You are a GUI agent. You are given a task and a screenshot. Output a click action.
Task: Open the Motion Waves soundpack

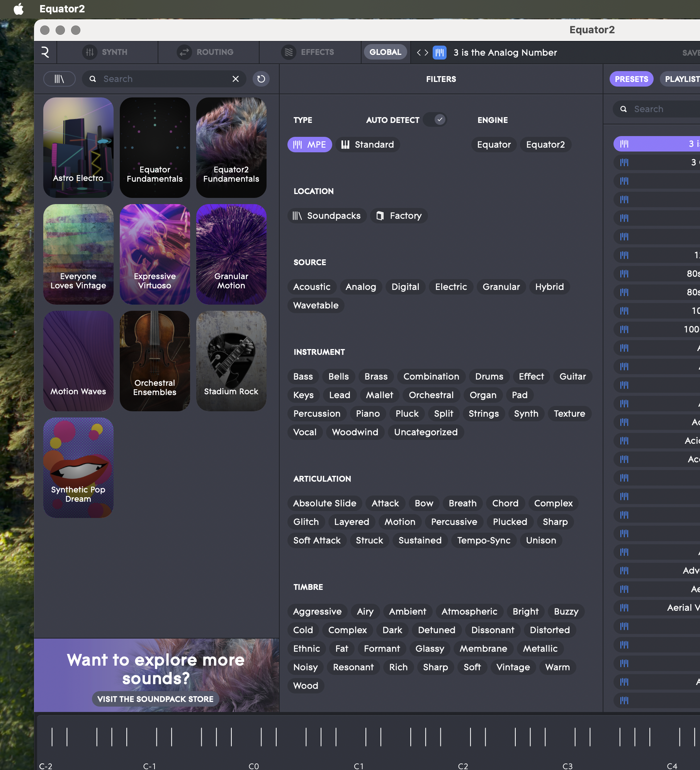pos(78,361)
